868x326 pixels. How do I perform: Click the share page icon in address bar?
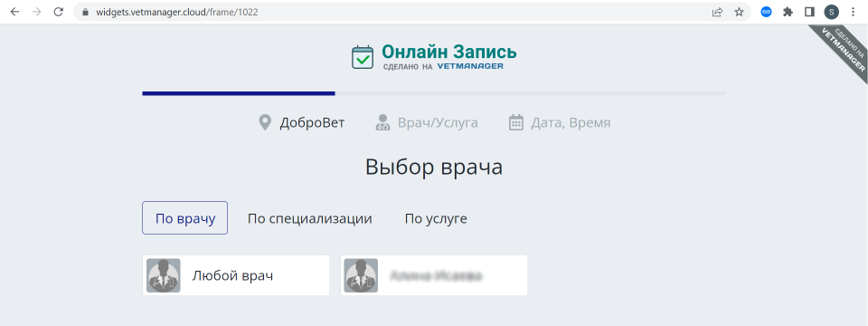717,12
